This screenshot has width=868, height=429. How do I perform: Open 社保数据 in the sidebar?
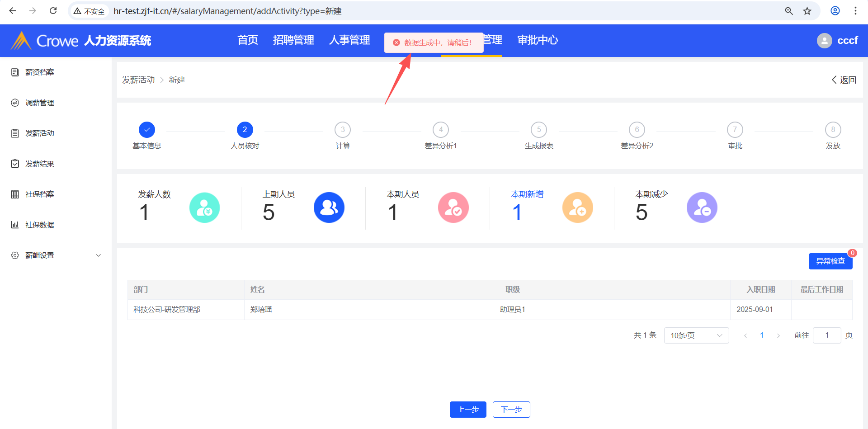click(40, 225)
